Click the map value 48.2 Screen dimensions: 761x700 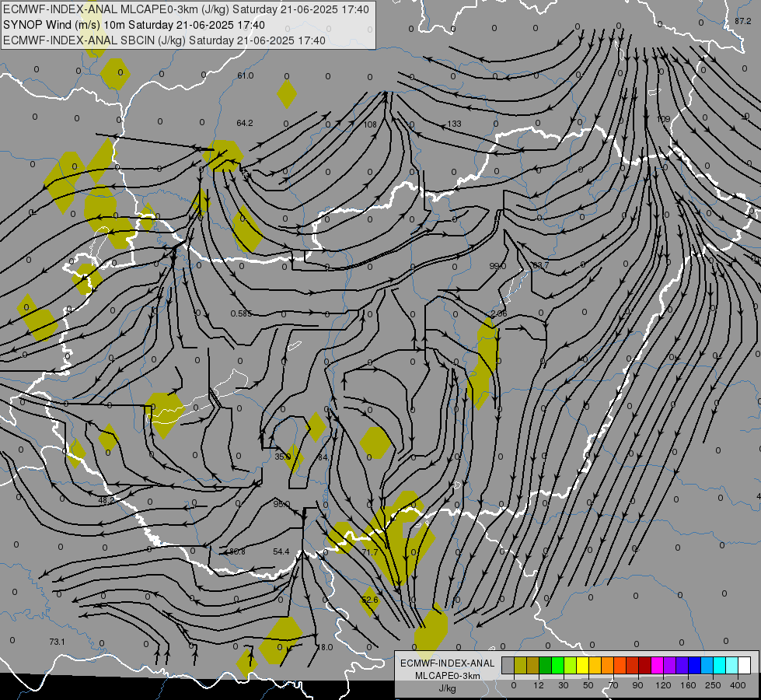[x=106, y=500]
